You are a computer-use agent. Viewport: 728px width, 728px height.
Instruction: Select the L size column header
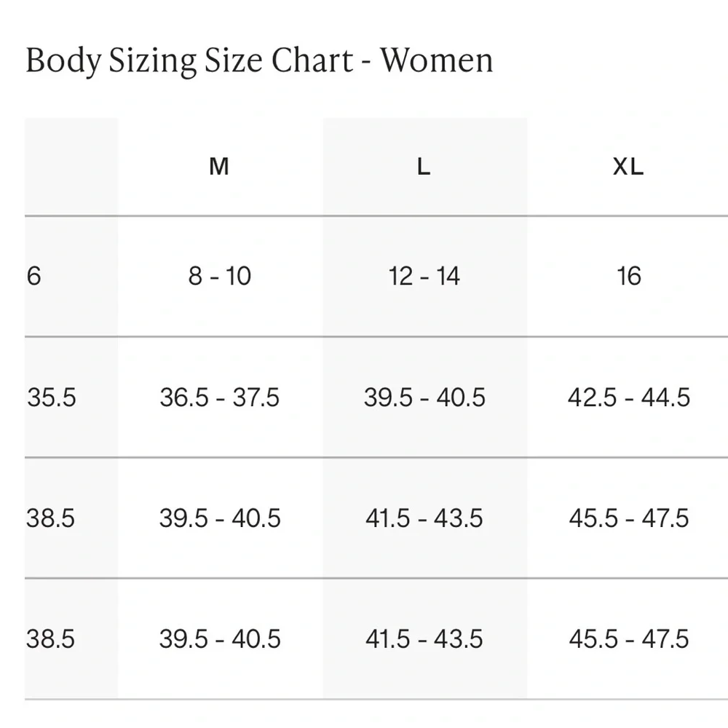coord(424,167)
